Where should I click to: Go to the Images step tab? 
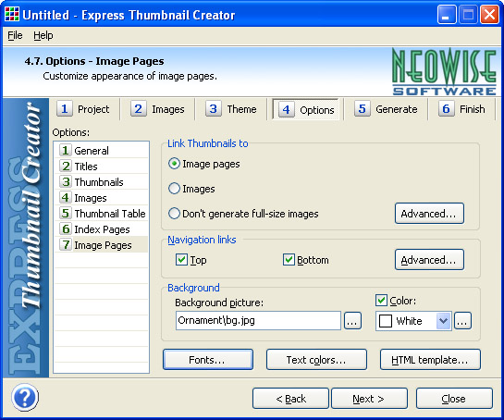tap(158, 109)
